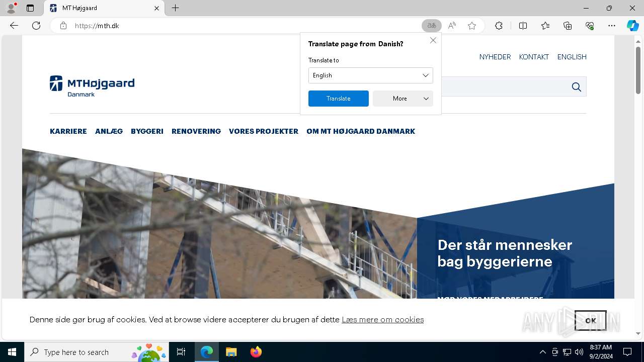Click the Translate button

coord(338,99)
